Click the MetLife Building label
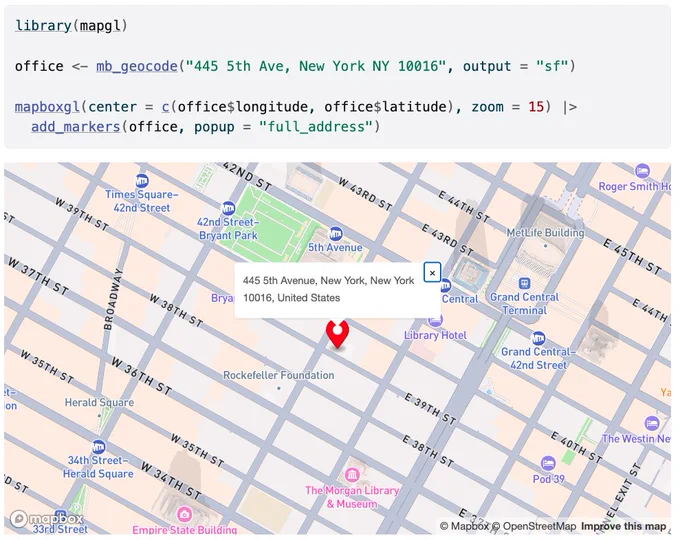The image size is (680, 540). (x=545, y=233)
